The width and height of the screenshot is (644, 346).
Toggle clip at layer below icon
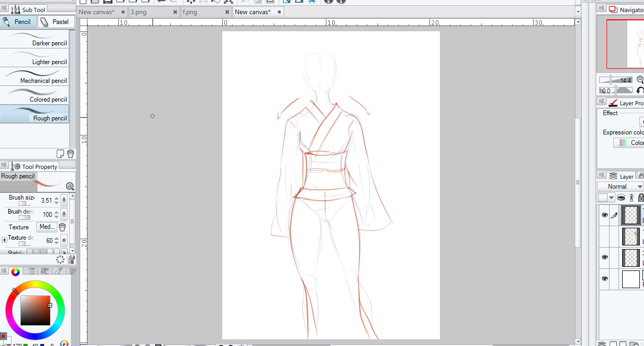coord(621,197)
